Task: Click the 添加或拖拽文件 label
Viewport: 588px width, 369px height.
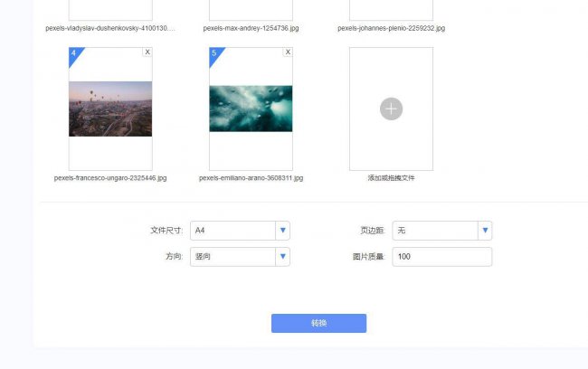Action: point(391,178)
